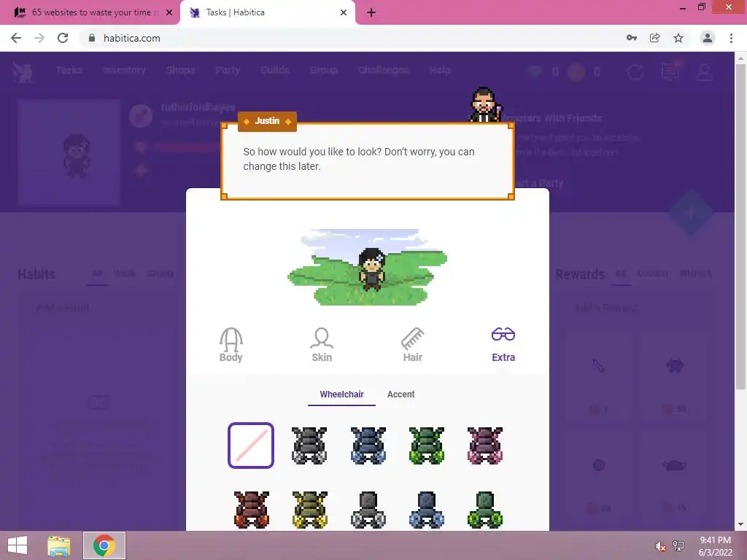Open the Challenges menu
Image resolution: width=747 pixels, height=560 pixels.
point(384,71)
